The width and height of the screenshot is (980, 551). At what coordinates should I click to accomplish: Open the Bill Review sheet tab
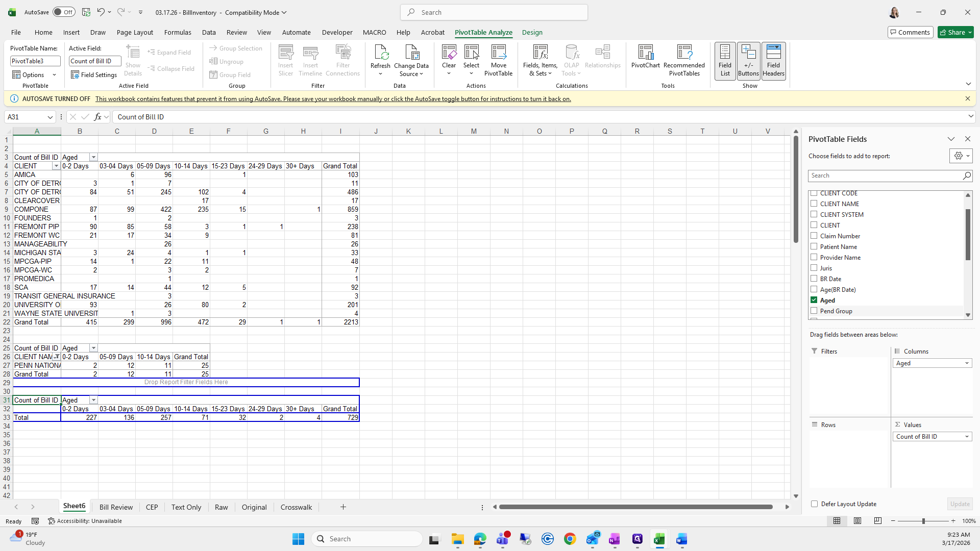116,507
